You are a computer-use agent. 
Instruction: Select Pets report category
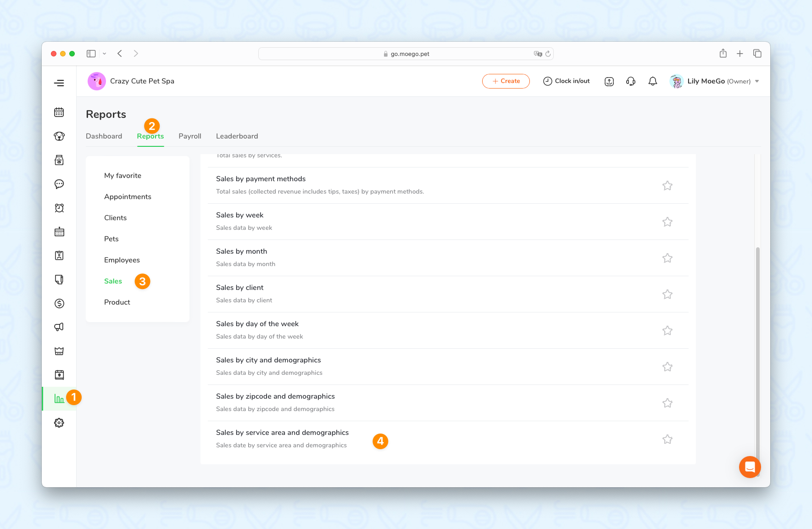(111, 239)
